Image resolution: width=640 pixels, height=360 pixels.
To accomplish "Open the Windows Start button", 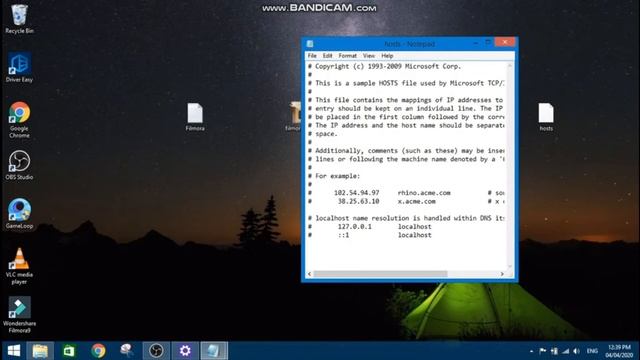I will [x=13, y=351].
